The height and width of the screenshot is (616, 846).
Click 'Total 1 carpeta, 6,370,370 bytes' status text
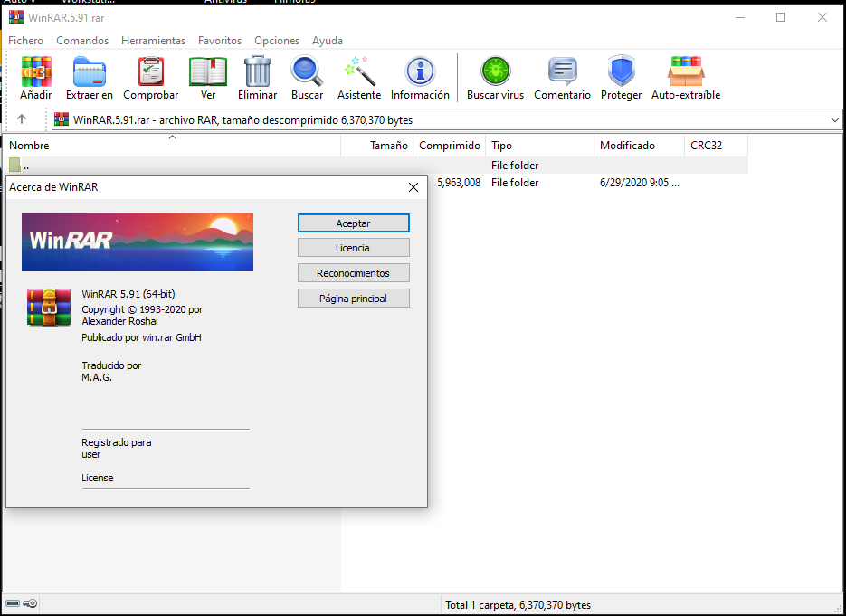point(518,605)
